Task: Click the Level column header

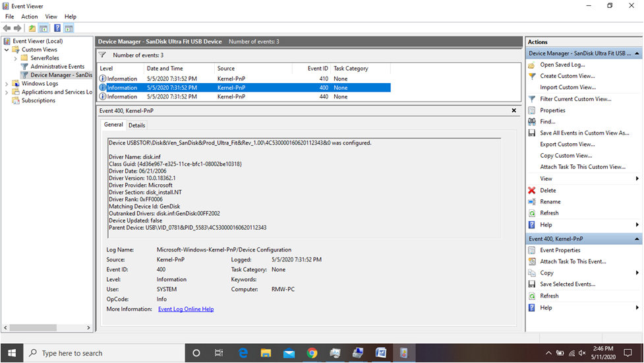Action: click(121, 69)
